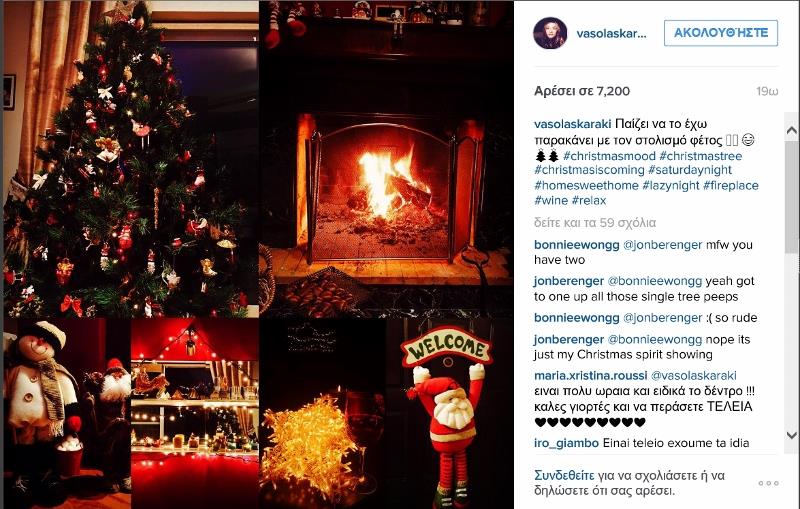
Task: Click the three-dots more options icon
Action: pos(768,483)
